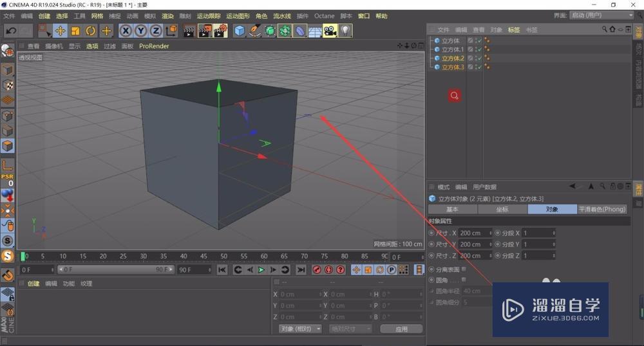Open the 文件 menu in menu bar
The height and width of the screenshot is (346, 644).
(x=9, y=16)
